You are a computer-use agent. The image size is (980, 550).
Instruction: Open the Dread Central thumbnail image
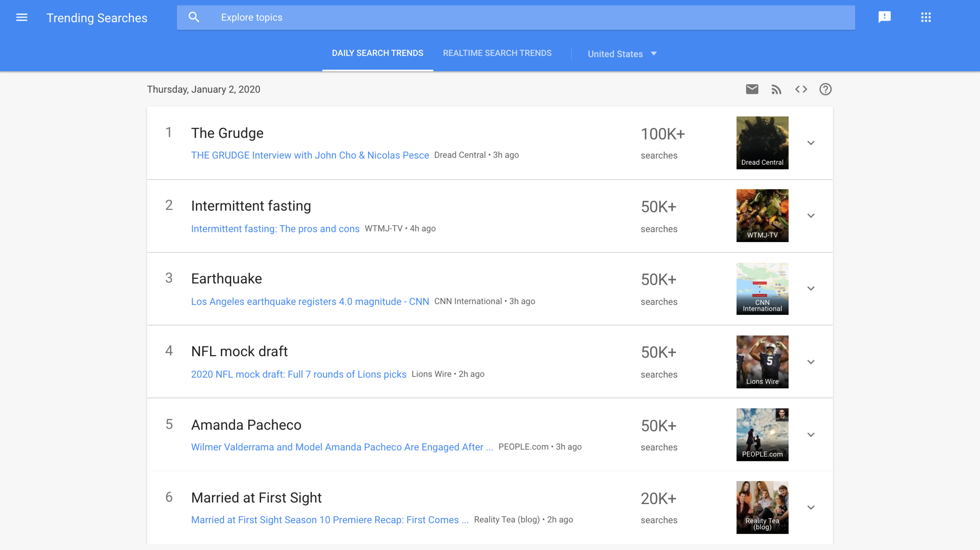[762, 143]
